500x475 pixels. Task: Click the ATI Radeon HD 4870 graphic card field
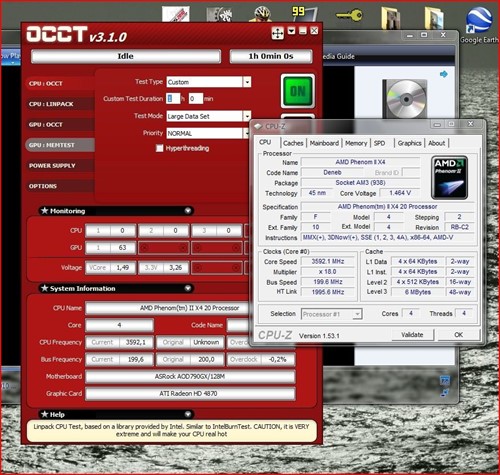(x=190, y=394)
